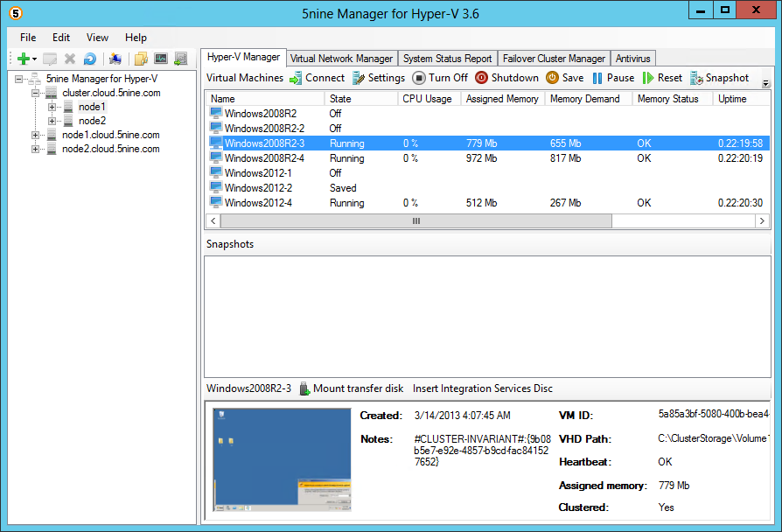Click the blue Pause icon
The width and height of the screenshot is (782, 532).
[x=597, y=79]
